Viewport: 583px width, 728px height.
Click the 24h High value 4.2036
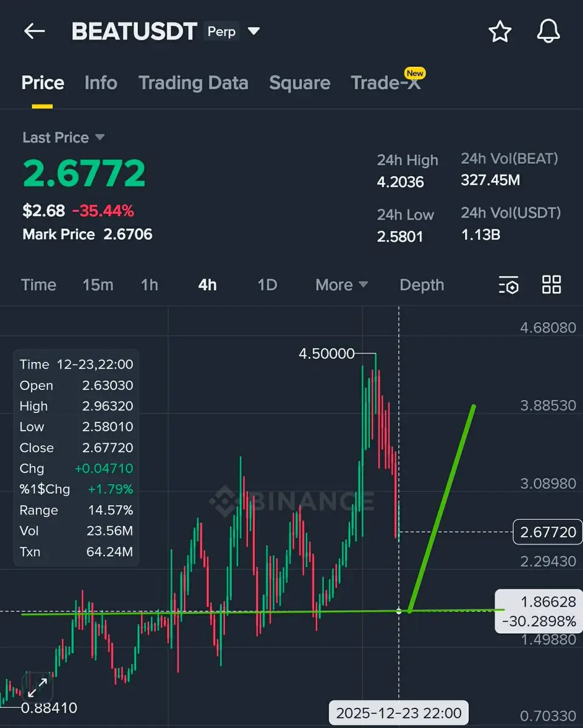(x=400, y=182)
